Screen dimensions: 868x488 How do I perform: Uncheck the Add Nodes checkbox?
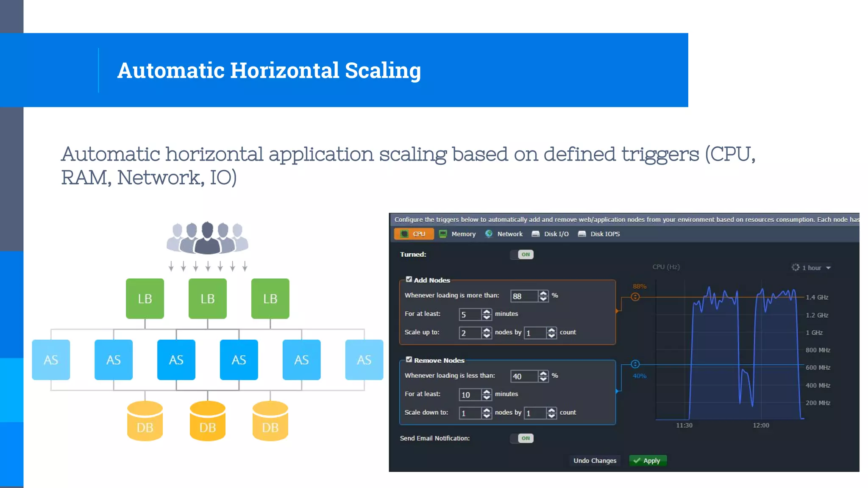tap(409, 280)
